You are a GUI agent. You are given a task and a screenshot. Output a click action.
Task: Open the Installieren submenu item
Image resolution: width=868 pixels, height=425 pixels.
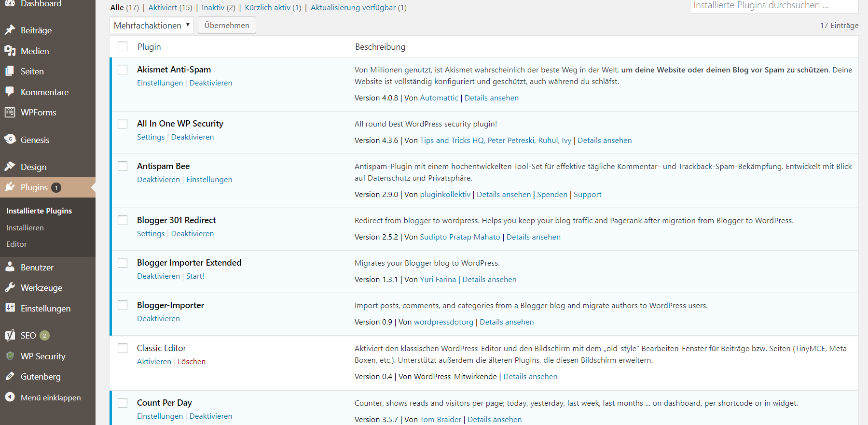pos(25,227)
